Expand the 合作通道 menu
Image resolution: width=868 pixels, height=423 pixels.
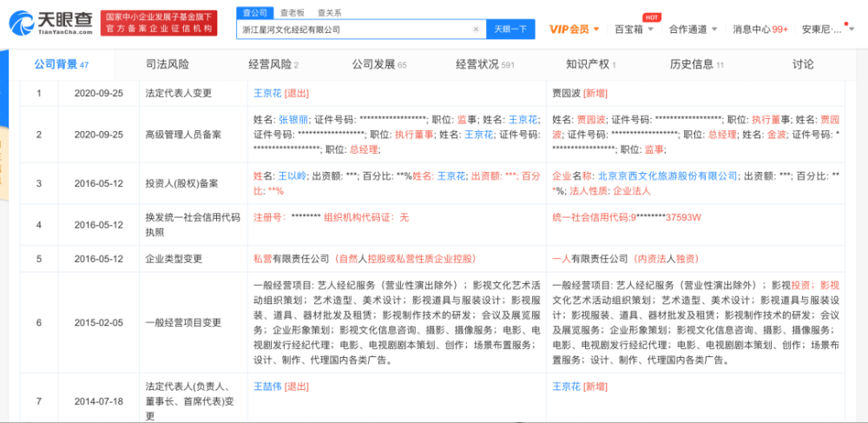[x=693, y=30]
